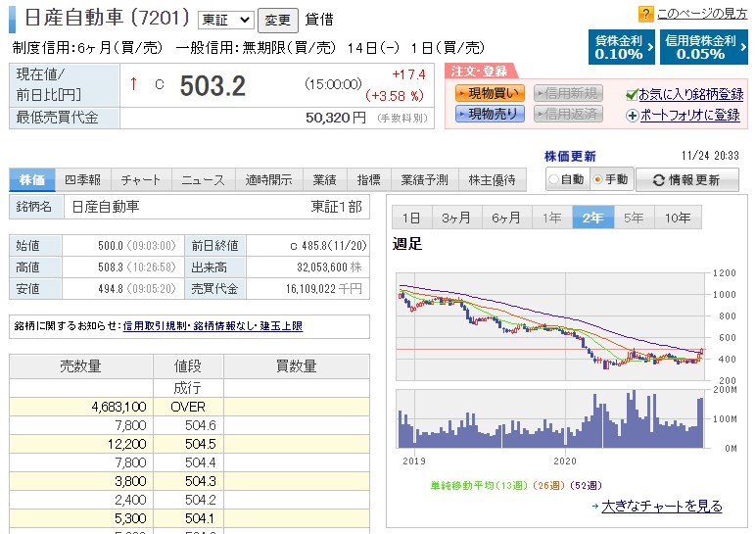The image size is (756, 534).
Task: Set chart range to 3ヶ月
Action: click(x=456, y=218)
